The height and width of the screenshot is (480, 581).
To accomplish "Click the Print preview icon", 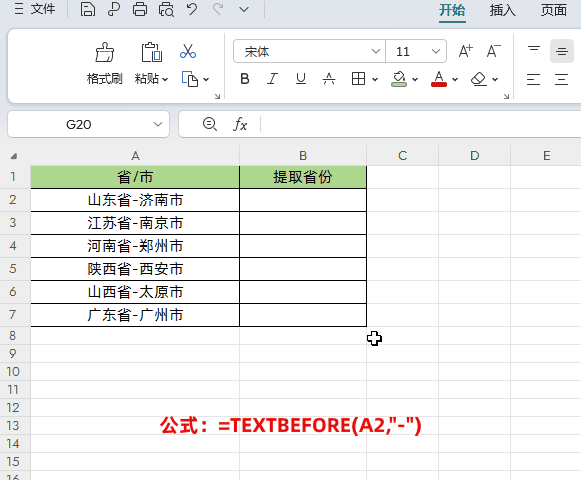I will [x=166, y=9].
